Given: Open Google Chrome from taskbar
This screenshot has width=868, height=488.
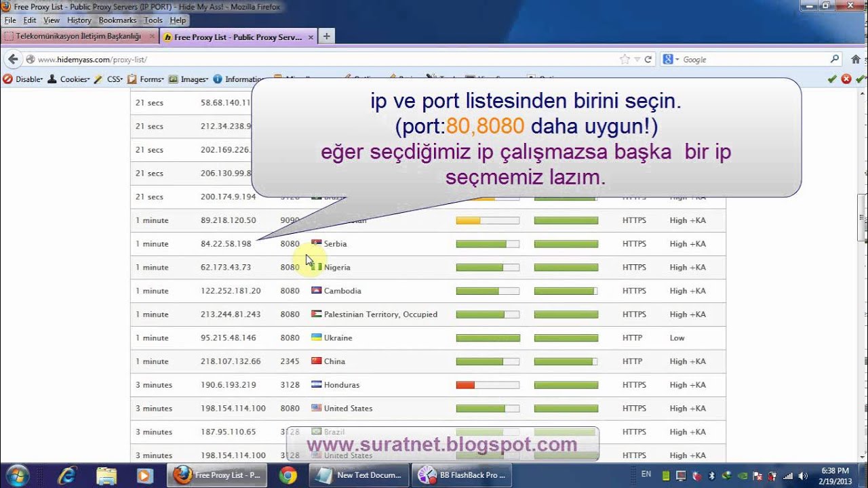Looking at the screenshot, I should click(288, 475).
